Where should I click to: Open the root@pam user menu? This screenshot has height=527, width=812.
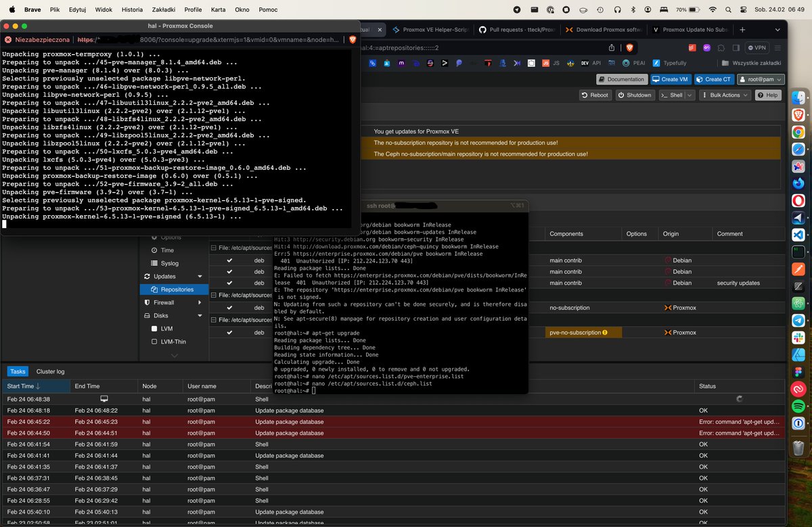point(760,79)
